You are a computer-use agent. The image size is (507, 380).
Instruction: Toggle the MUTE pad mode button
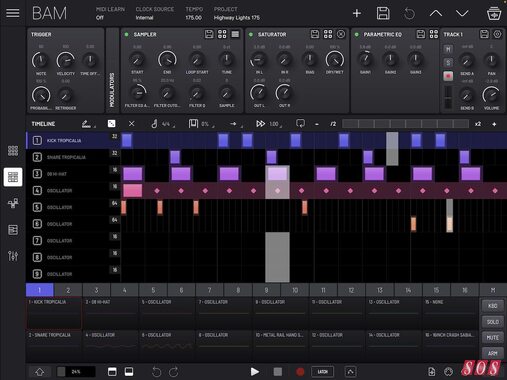click(492, 337)
